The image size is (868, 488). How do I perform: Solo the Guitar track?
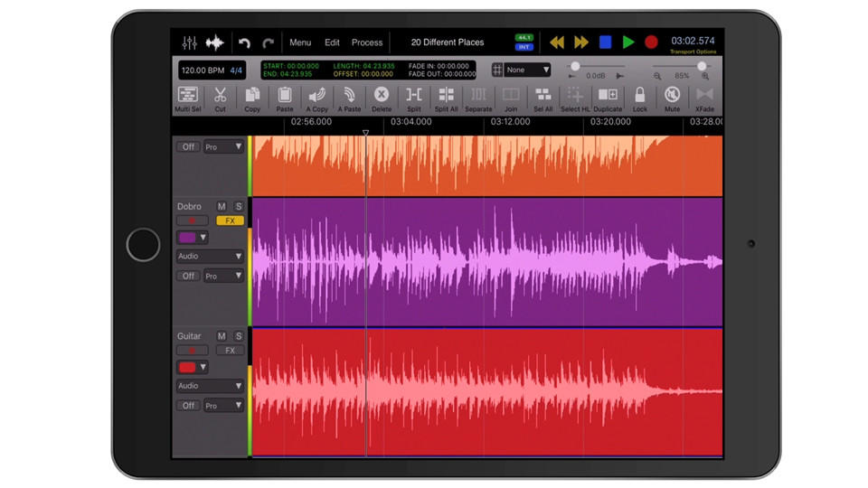239,336
